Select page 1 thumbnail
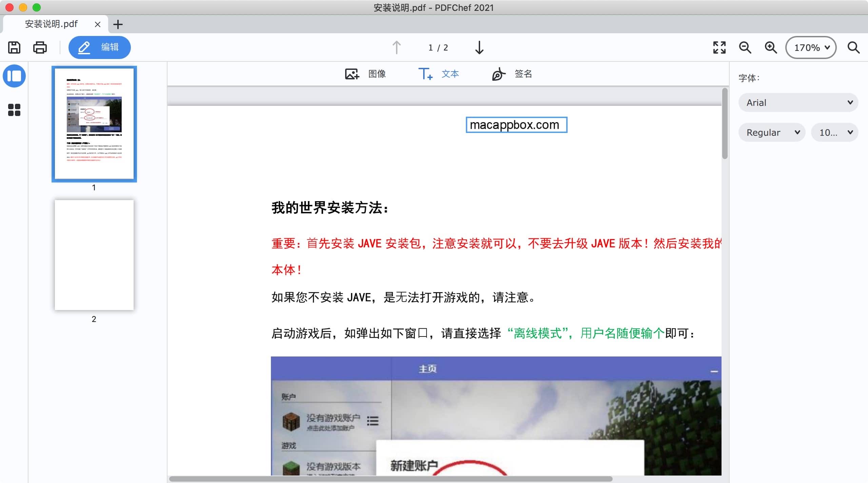Image resolution: width=868 pixels, height=483 pixels. (x=94, y=124)
